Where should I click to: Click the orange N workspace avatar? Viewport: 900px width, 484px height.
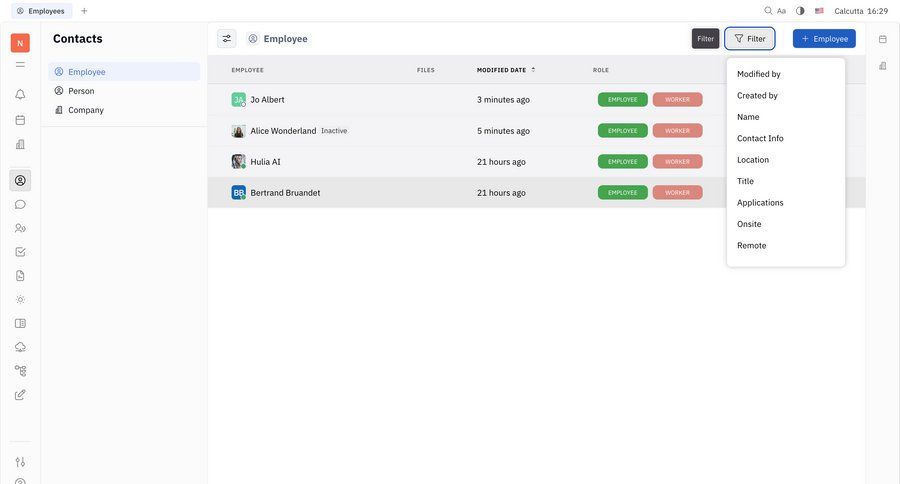(20, 43)
